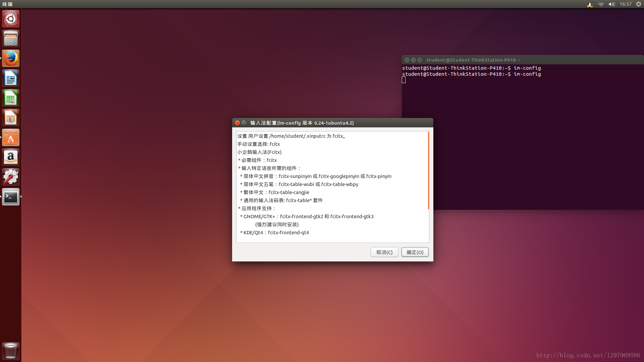Open Ubuntu Software Center

11,137
